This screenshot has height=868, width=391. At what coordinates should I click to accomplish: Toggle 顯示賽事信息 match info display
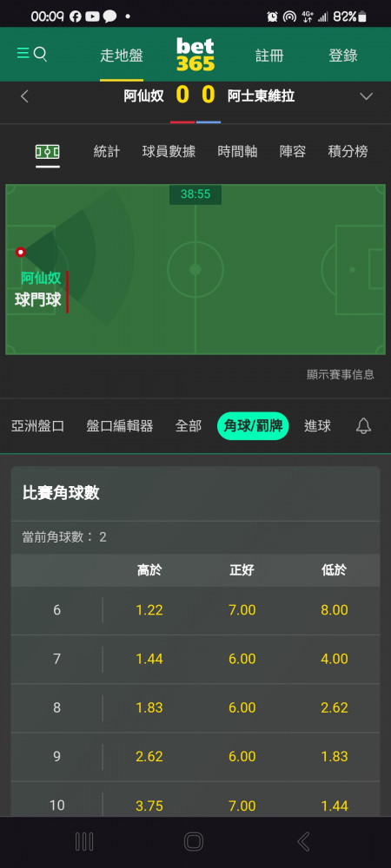coord(341,375)
